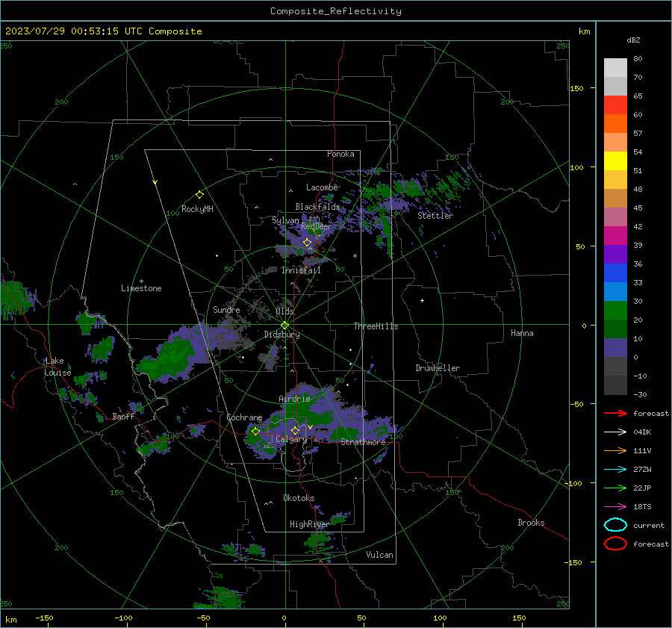Viewport: 672px width, 628px height.
Task: Click the Vulcan label on map
Action: (x=379, y=555)
